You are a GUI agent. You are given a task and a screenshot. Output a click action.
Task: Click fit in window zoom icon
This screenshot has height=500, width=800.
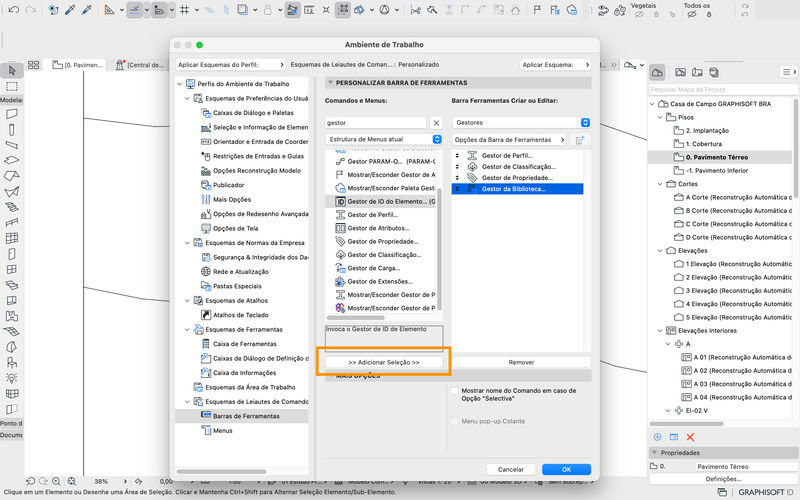(71, 481)
